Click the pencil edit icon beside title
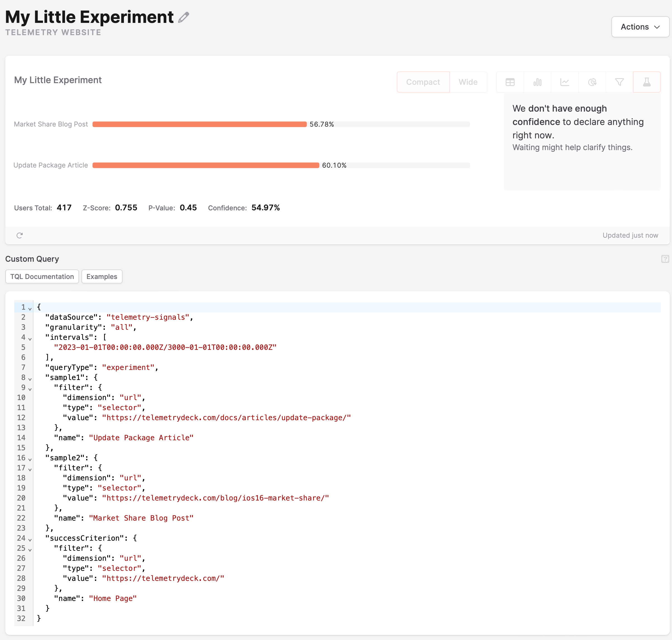Image resolution: width=672 pixels, height=640 pixels. pyautogui.click(x=184, y=17)
